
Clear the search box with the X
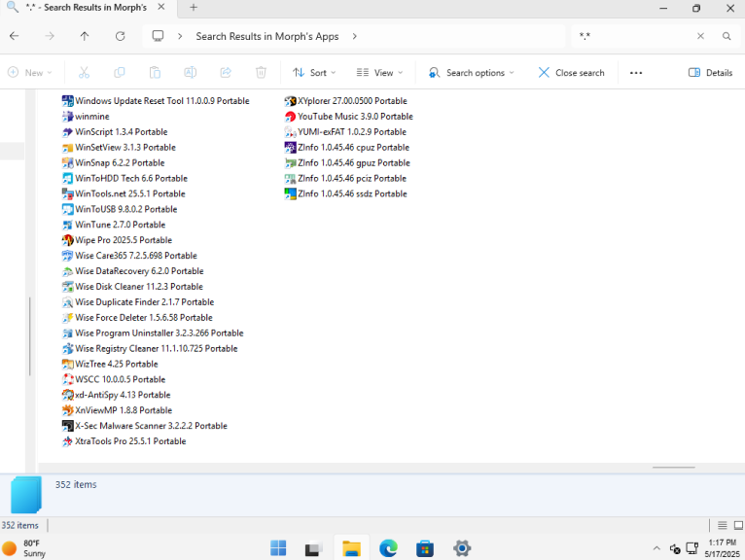(700, 36)
